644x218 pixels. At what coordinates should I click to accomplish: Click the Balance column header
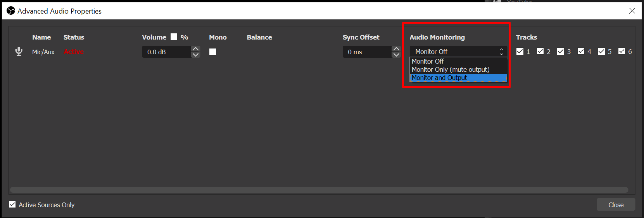[x=259, y=37]
